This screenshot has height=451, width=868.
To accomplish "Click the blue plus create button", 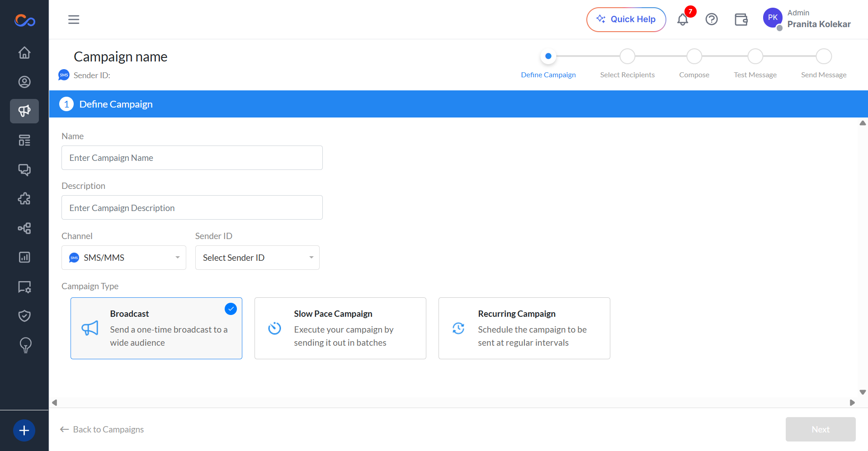I will pyautogui.click(x=24, y=430).
